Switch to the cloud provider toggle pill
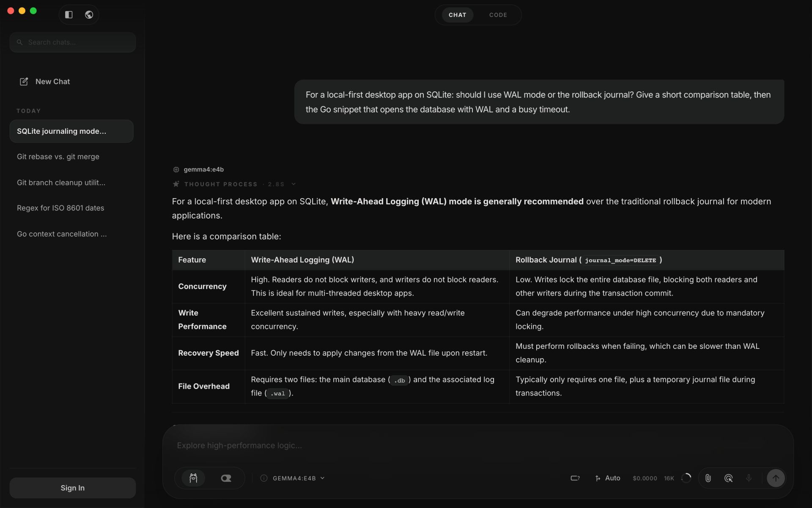Screen dimensions: 812x508 tap(226, 478)
